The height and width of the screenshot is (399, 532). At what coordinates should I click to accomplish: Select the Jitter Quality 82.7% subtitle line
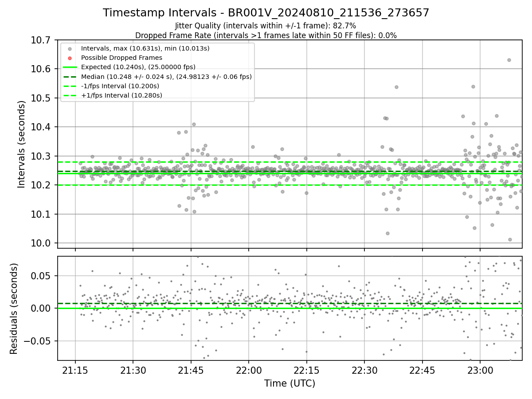(266, 26)
